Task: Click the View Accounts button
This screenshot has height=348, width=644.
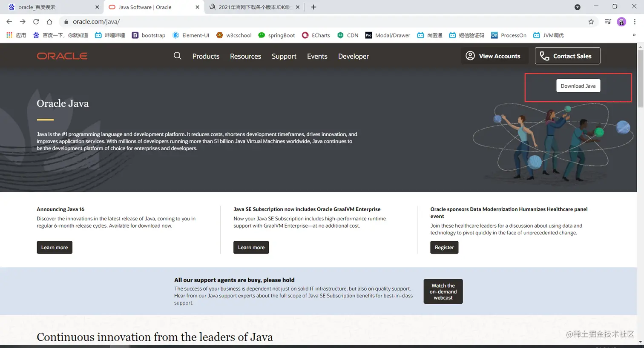Action: coord(494,56)
